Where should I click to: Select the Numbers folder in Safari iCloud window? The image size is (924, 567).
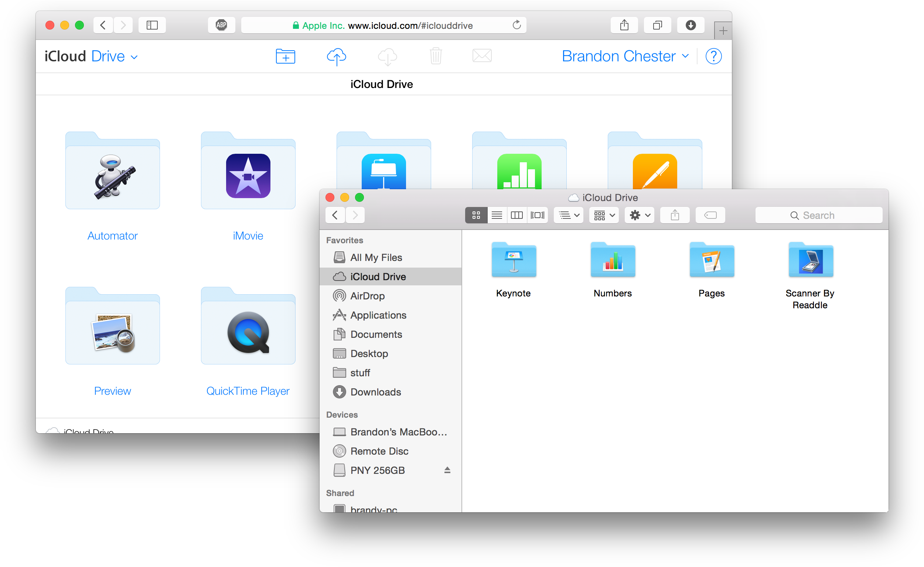pyautogui.click(x=519, y=161)
